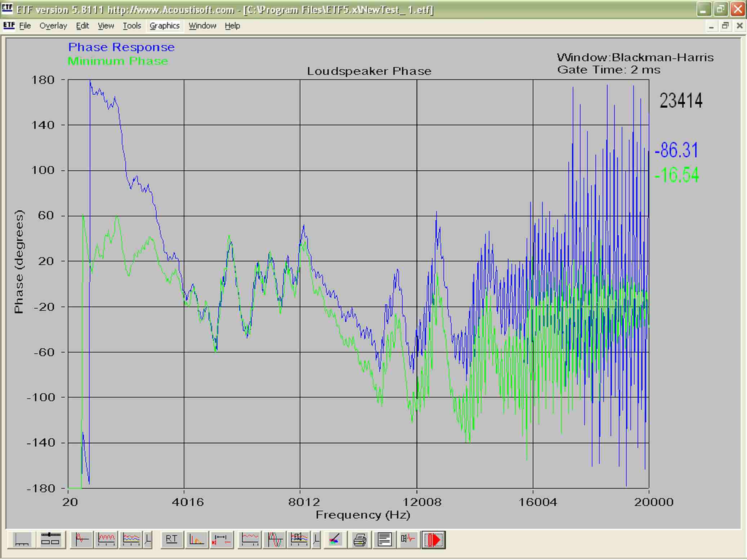This screenshot has width=747, height=560.
Task: Open the File menu
Action: (x=25, y=26)
